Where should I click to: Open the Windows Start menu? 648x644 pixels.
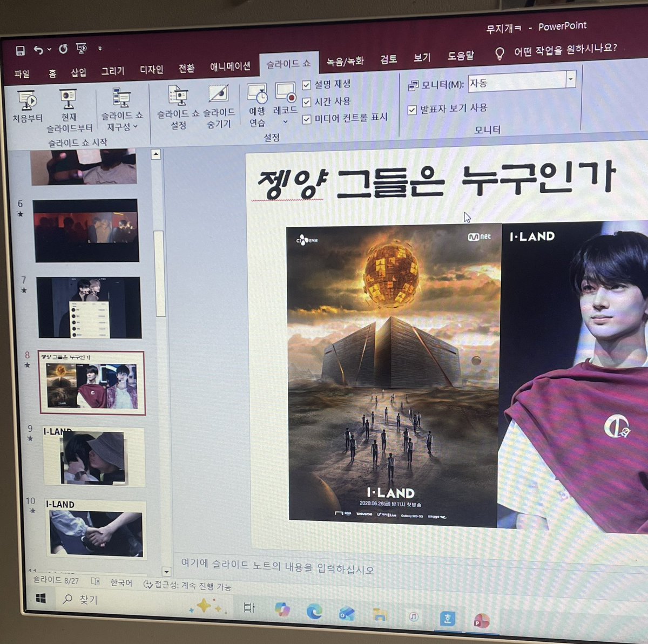tap(40, 598)
